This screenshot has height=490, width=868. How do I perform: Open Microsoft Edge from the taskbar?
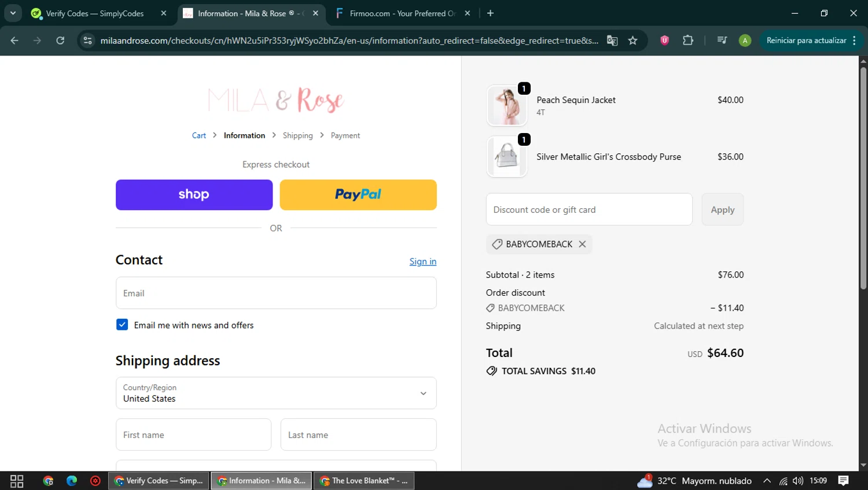pos(72,481)
